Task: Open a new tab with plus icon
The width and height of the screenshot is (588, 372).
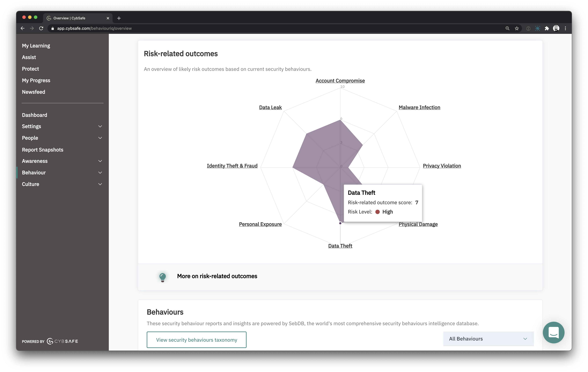Action: click(119, 18)
